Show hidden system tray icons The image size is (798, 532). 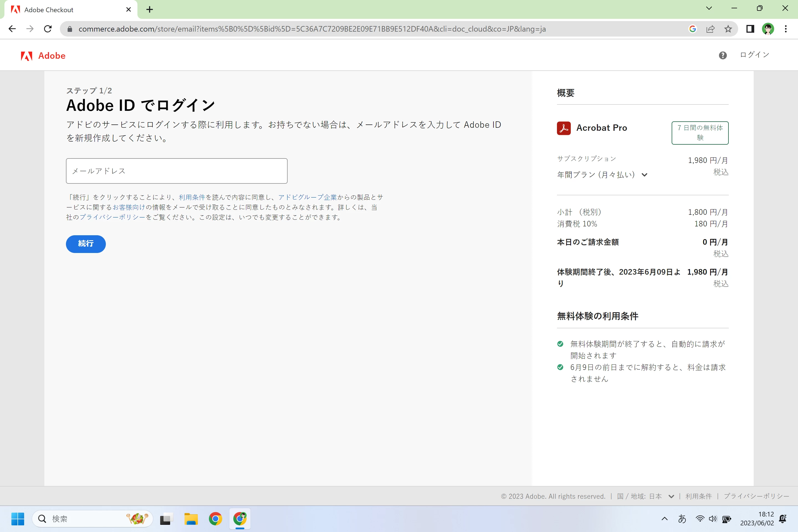[x=665, y=519]
